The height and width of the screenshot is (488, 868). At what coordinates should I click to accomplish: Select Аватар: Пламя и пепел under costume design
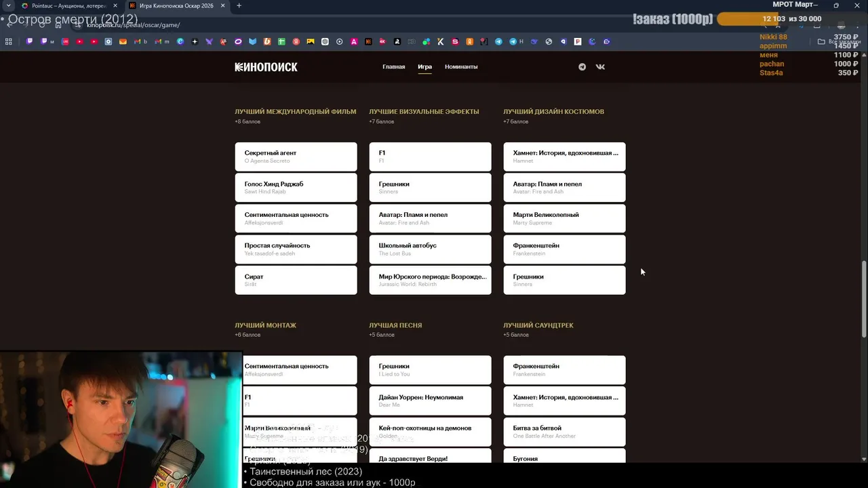[564, 187]
